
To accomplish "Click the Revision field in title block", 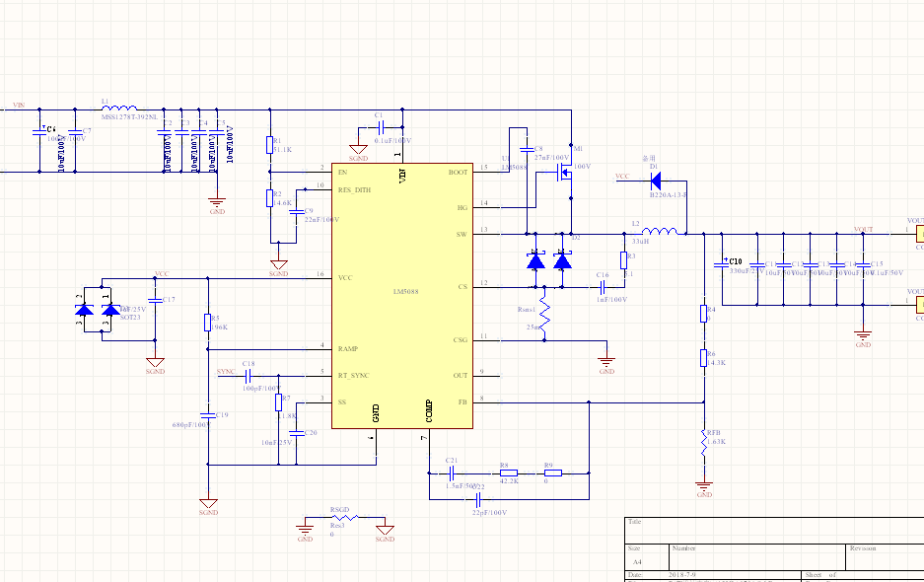I will click(x=884, y=558).
